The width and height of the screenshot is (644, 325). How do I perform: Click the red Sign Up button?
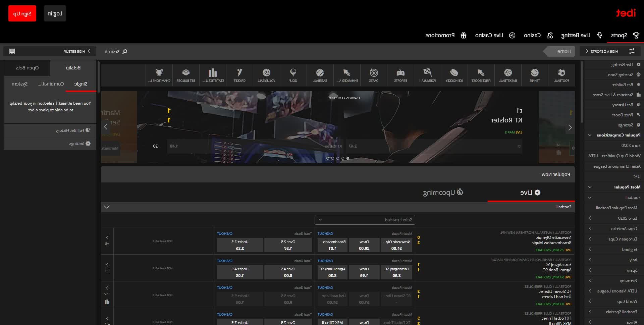coord(22,14)
